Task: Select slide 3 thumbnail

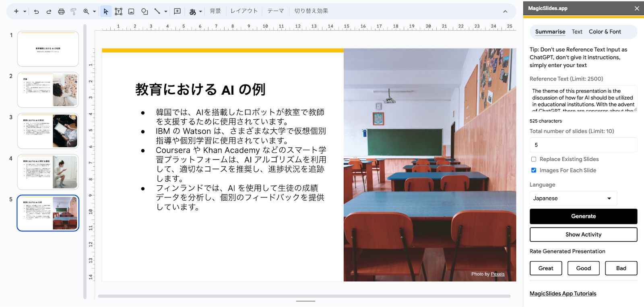Action: click(x=48, y=131)
